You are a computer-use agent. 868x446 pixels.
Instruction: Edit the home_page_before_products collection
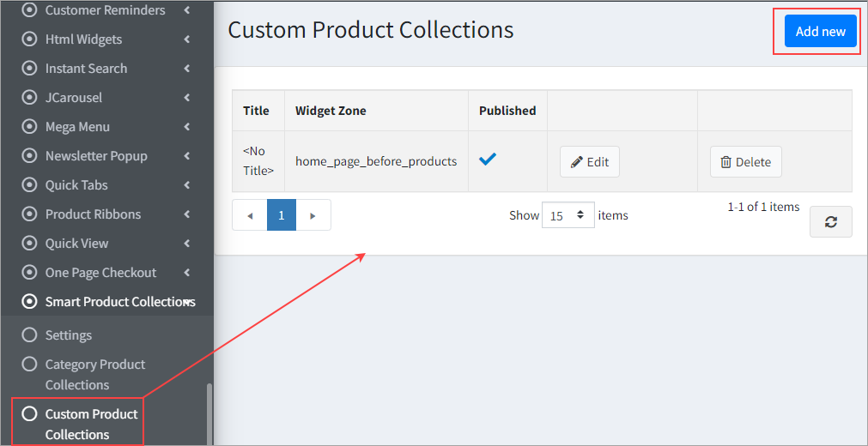[590, 162]
